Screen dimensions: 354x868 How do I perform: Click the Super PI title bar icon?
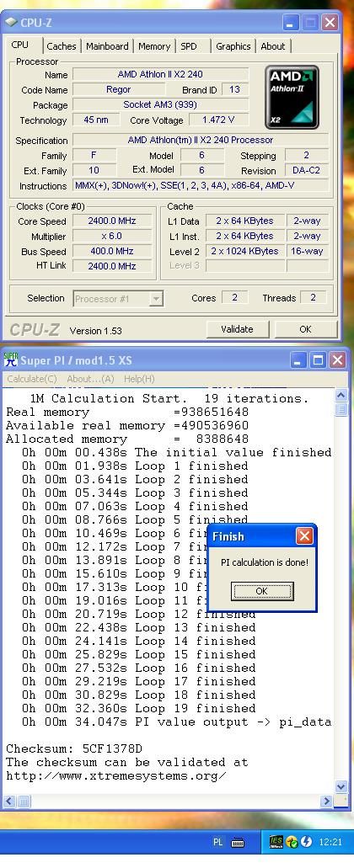[x=11, y=359]
